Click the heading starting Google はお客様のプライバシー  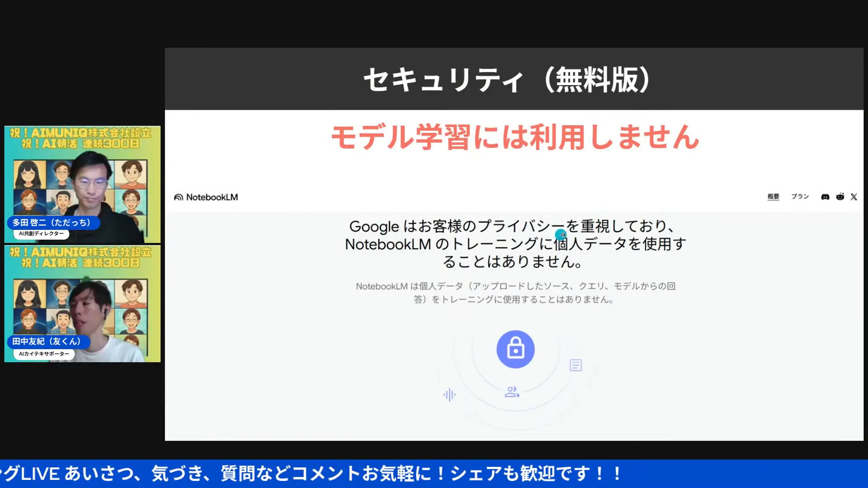(515, 244)
